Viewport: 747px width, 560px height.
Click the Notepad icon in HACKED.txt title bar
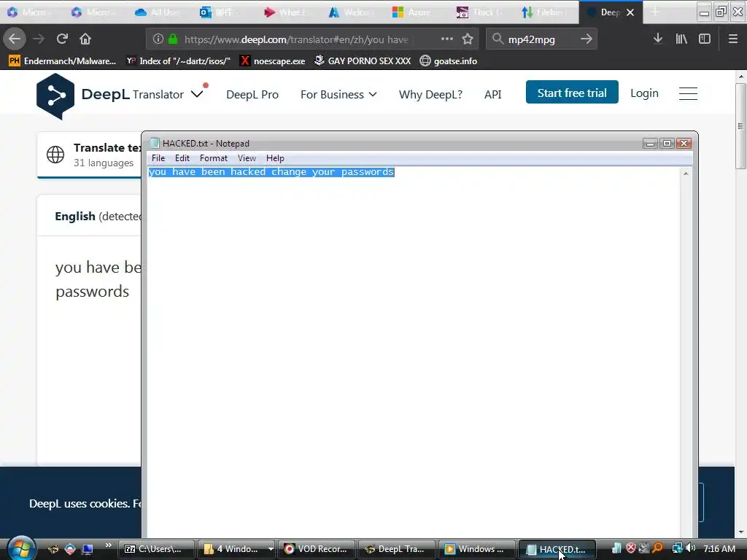pos(155,143)
